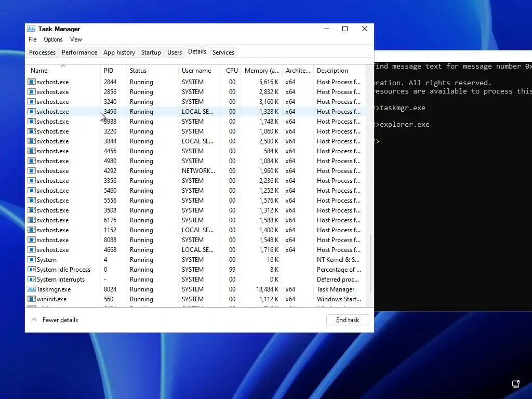Switch to the Processes tab
This screenshot has width=532, height=399.
pyautogui.click(x=42, y=52)
